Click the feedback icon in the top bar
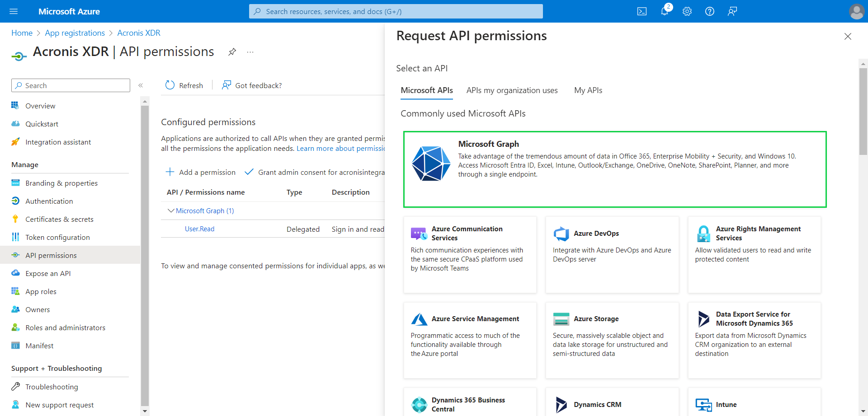The image size is (868, 416). [732, 11]
